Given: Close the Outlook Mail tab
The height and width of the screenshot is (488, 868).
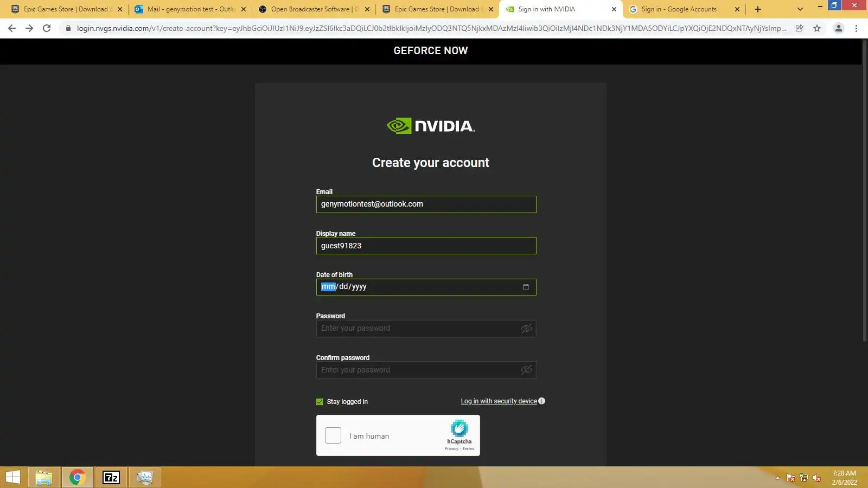Looking at the screenshot, I should click(244, 9).
